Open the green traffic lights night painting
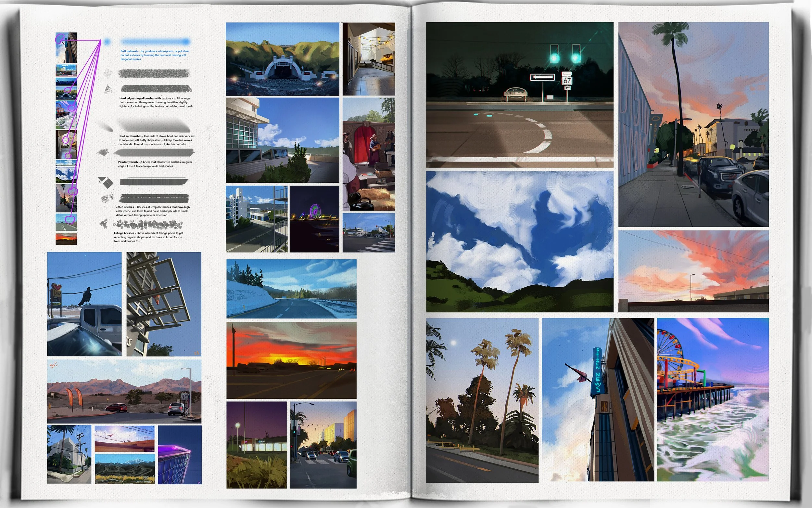 point(519,95)
